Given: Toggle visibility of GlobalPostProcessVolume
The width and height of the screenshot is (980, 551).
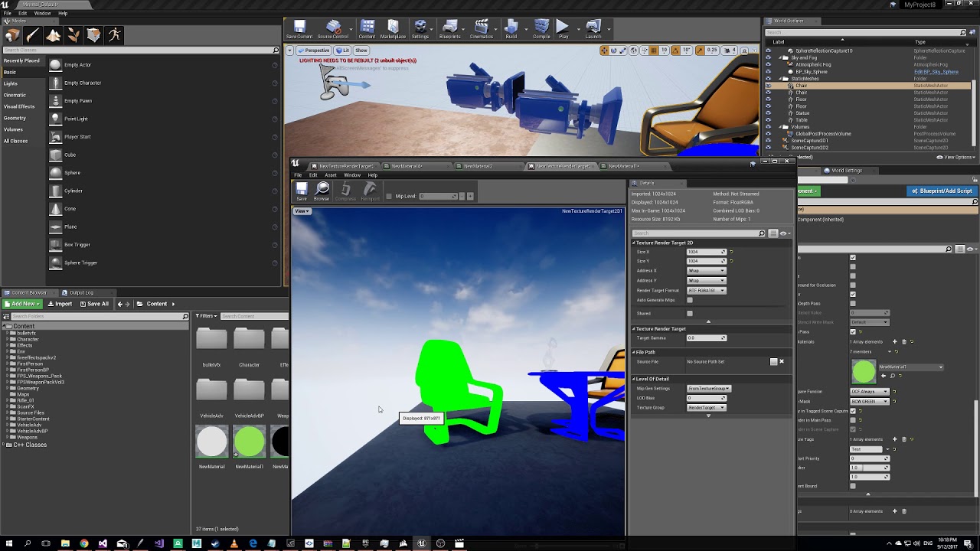Looking at the screenshot, I should pyautogui.click(x=769, y=134).
